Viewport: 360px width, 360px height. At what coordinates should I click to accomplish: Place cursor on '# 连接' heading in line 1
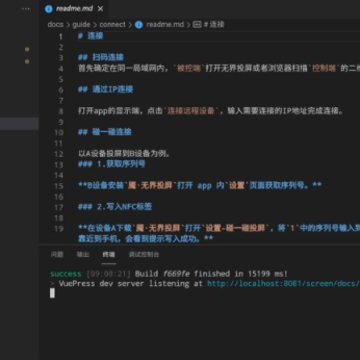click(x=91, y=36)
